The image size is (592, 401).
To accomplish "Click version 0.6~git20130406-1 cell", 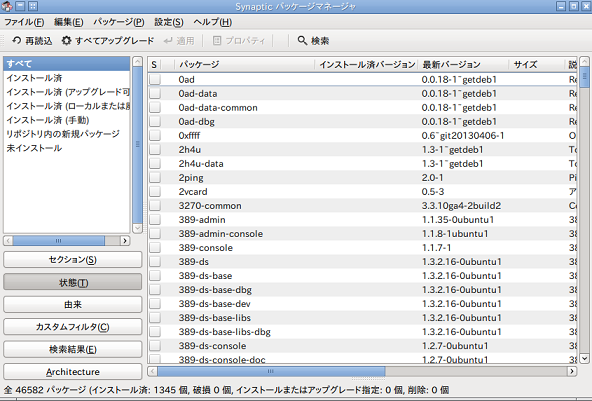I will click(x=462, y=136).
